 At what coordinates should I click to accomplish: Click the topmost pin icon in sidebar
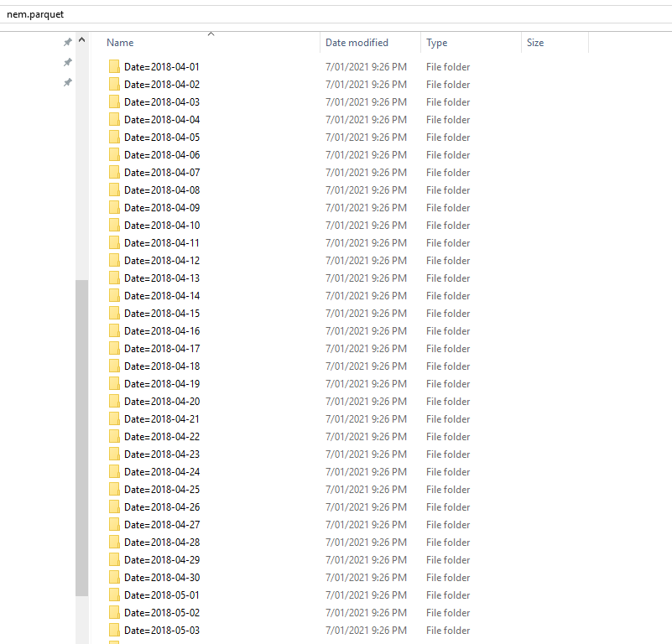tap(68, 42)
